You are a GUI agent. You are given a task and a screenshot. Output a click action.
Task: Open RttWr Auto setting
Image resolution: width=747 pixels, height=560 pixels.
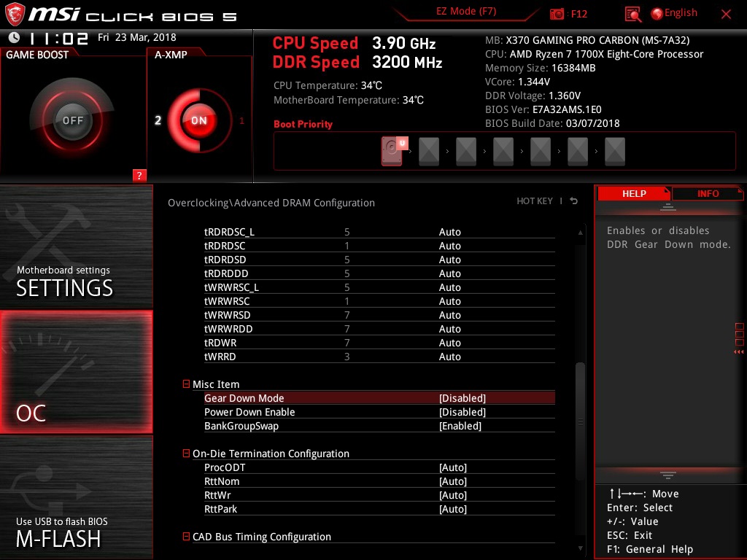(x=452, y=495)
